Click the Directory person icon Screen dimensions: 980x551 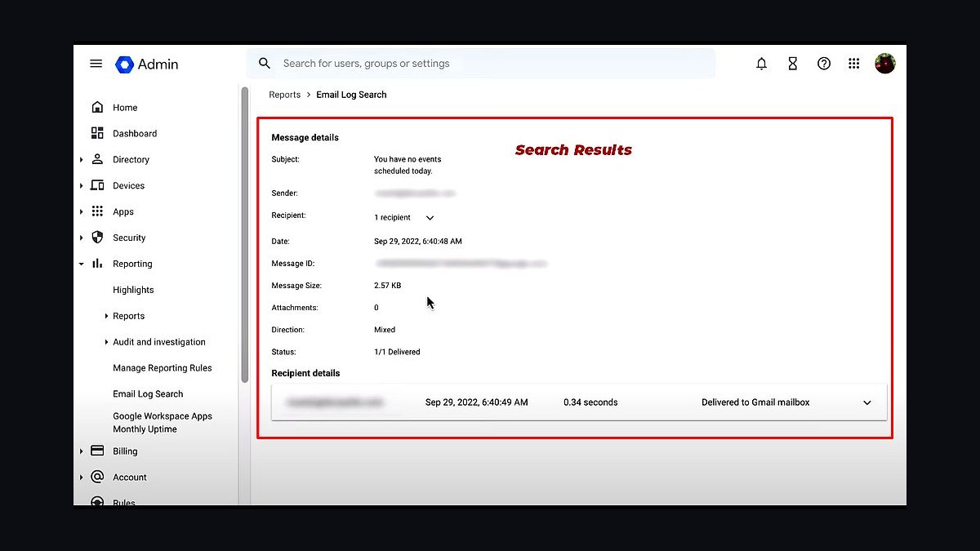pyautogui.click(x=97, y=159)
